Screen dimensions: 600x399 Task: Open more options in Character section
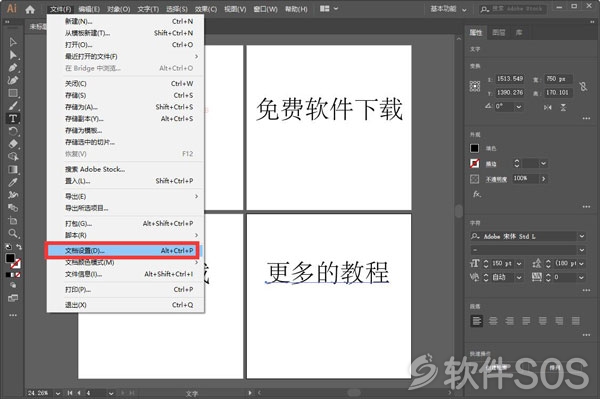pyautogui.click(x=586, y=290)
